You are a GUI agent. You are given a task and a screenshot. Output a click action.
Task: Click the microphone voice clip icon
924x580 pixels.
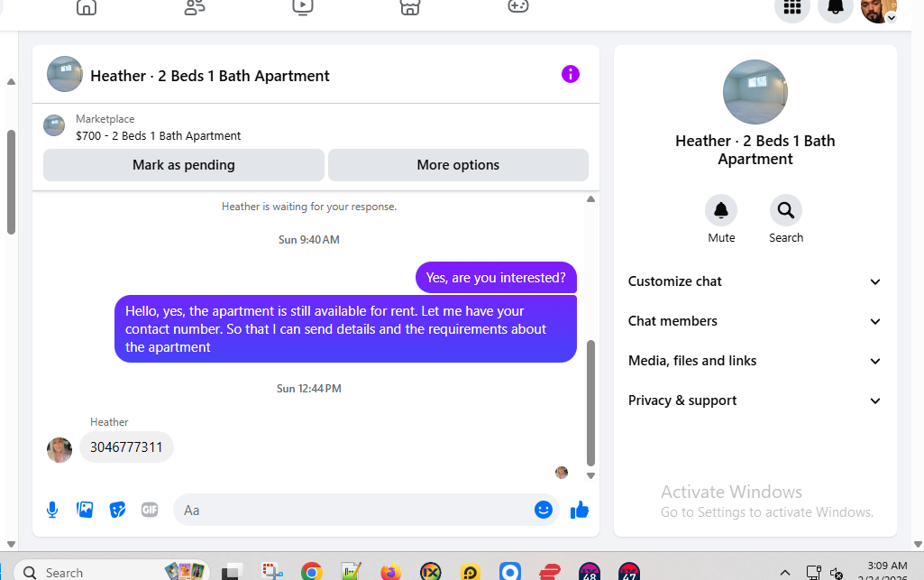(x=52, y=510)
